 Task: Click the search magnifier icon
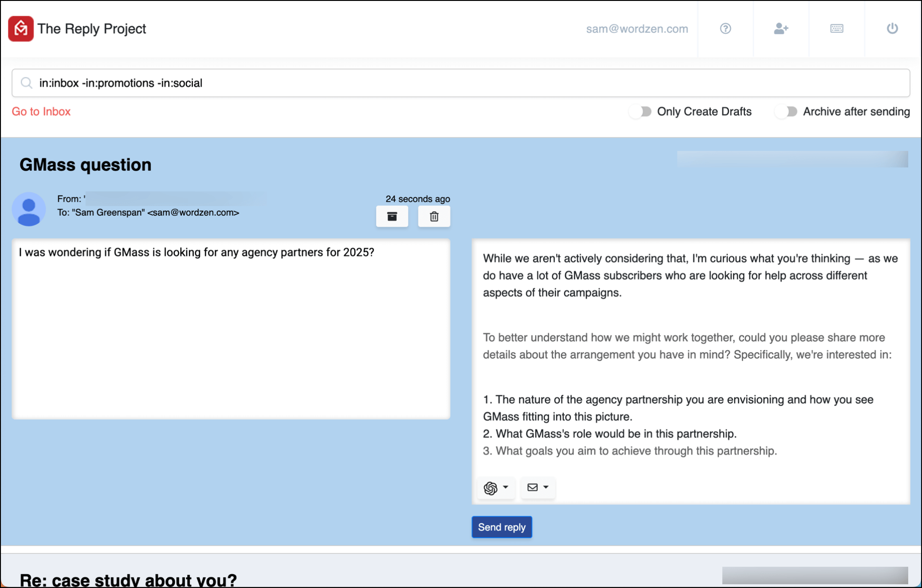point(27,83)
